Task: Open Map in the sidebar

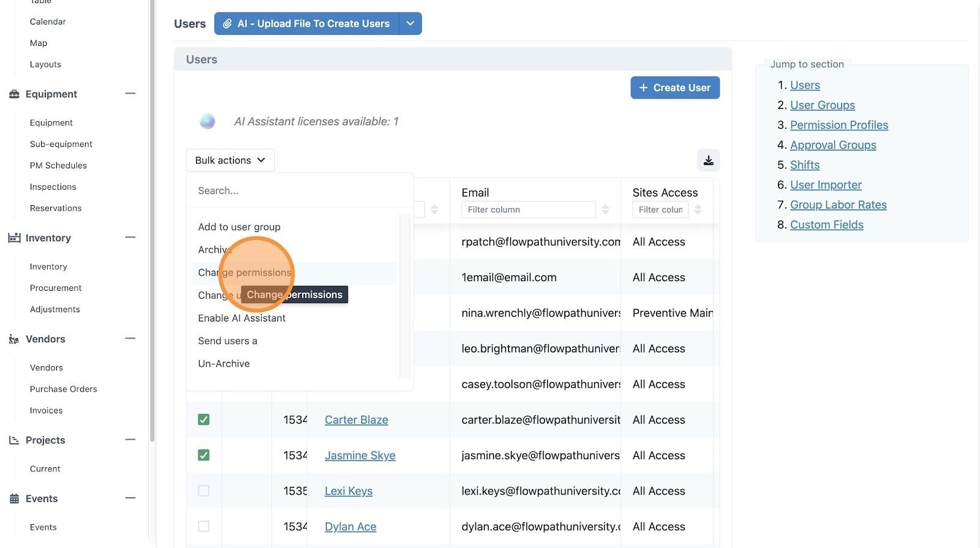Action: (x=39, y=43)
